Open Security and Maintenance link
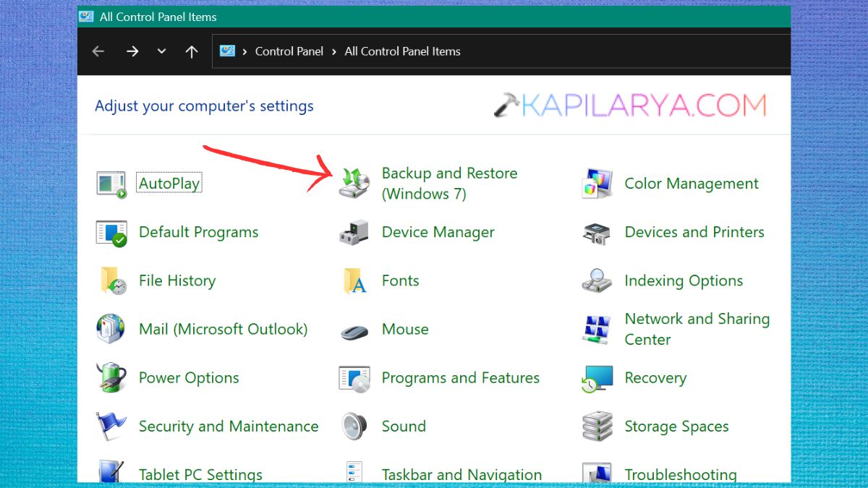Screen dimensions: 868x488 click(x=229, y=427)
